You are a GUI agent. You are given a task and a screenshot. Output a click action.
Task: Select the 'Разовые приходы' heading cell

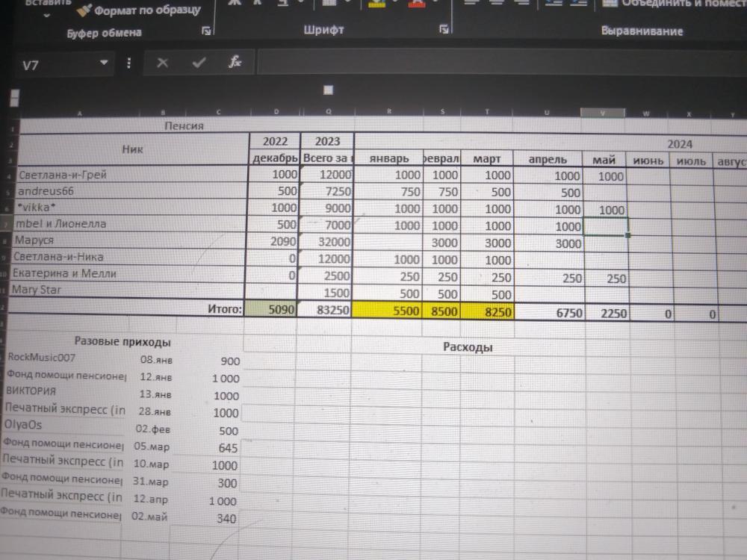coord(123,342)
